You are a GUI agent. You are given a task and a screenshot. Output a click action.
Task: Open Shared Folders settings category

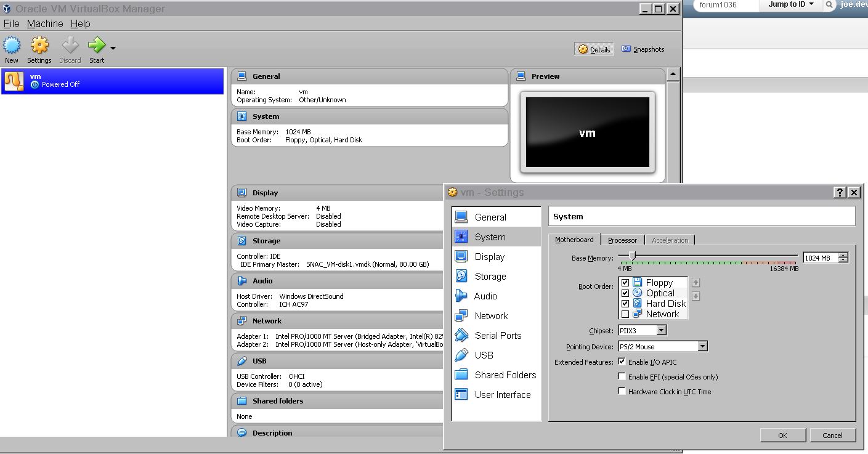point(505,375)
